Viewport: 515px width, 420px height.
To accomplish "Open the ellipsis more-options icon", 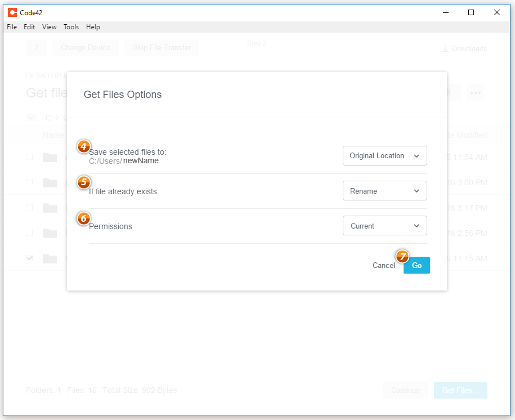I will 476,92.
